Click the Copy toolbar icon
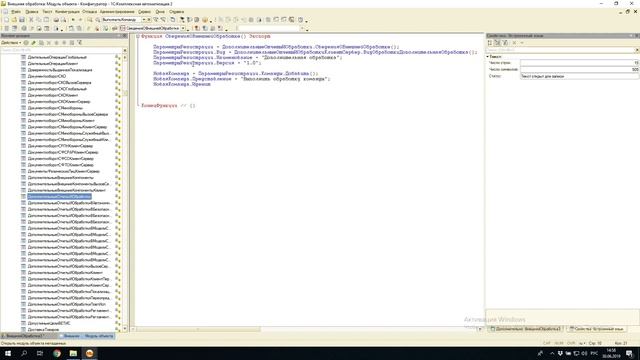Image resolution: width=640 pixels, height=360 pixels. [x=39, y=20]
